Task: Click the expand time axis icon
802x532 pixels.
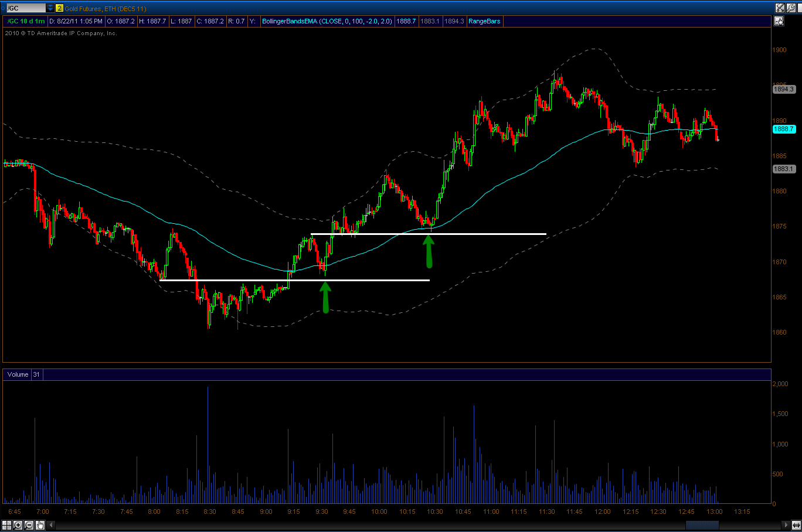Action: coord(796,525)
